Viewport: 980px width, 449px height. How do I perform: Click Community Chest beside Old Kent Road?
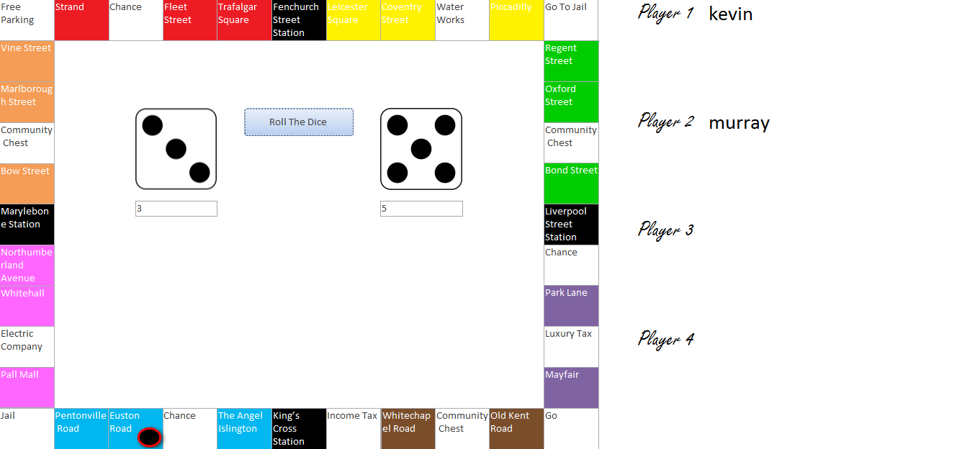pos(462,429)
